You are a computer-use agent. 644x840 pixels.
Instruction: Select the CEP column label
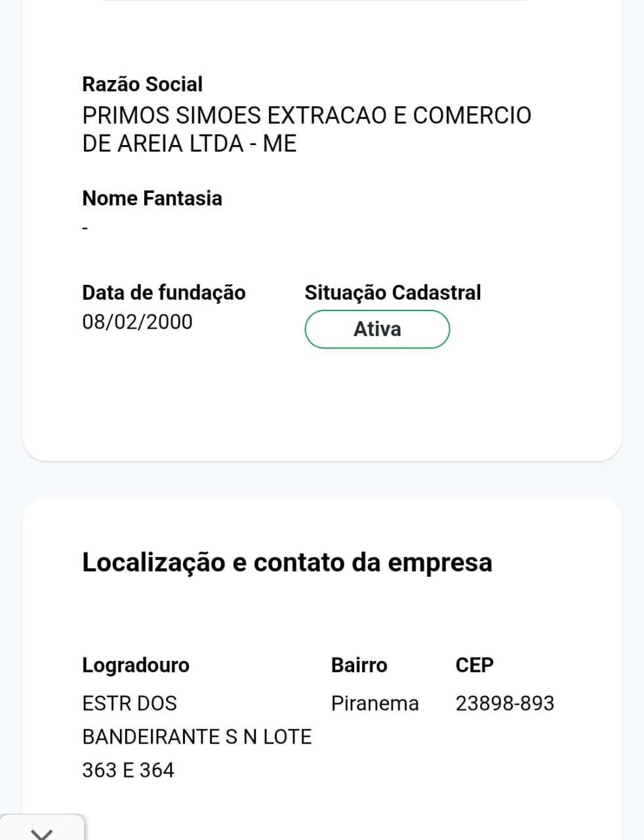click(474, 665)
